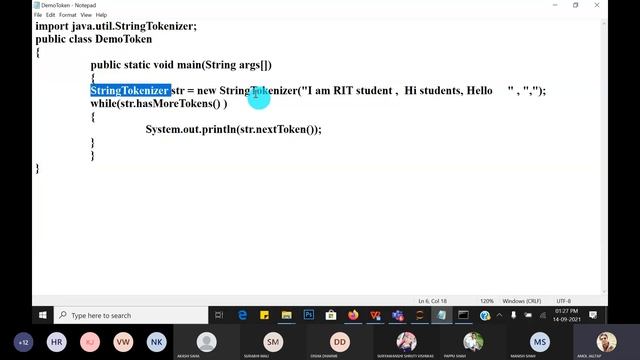Open Command Prompt from the taskbar
This screenshot has width=640, height=360.
(463, 315)
